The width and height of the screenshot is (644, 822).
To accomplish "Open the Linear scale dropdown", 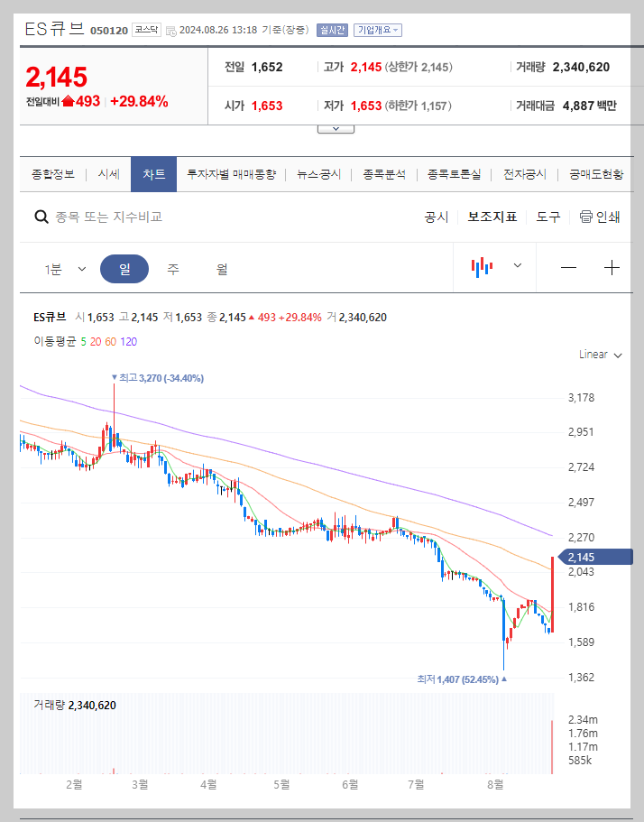I will (599, 355).
